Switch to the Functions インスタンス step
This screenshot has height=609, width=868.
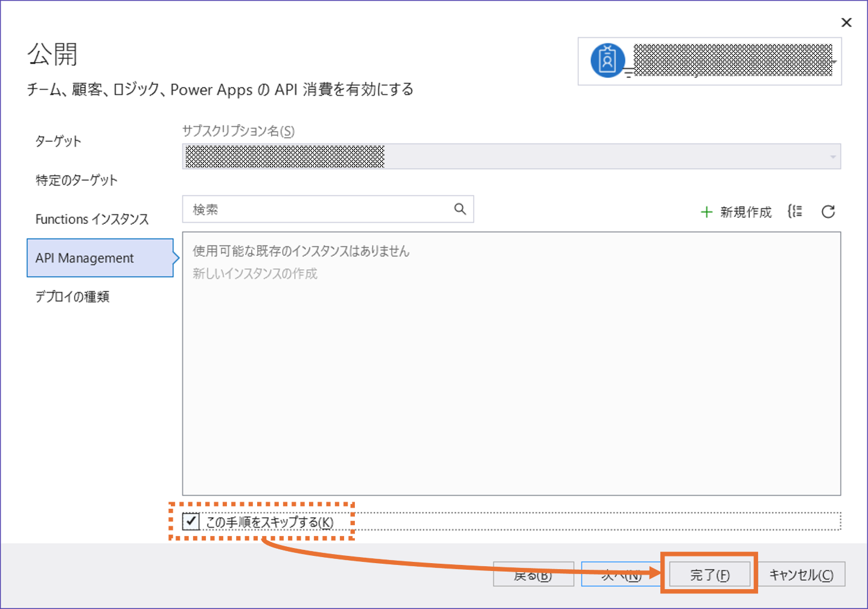[x=92, y=218]
